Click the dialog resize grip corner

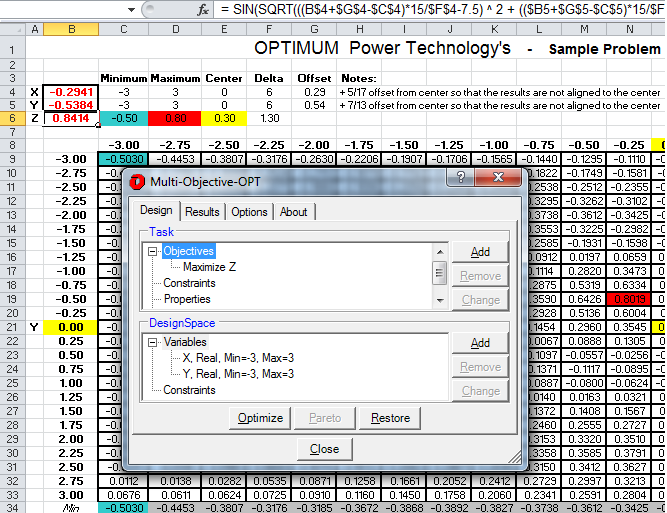click(x=515, y=457)
